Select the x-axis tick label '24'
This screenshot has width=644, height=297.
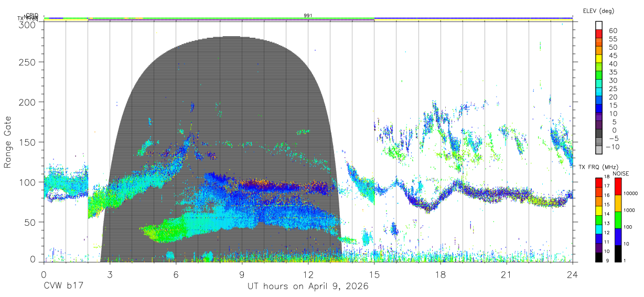click(572, 274)
